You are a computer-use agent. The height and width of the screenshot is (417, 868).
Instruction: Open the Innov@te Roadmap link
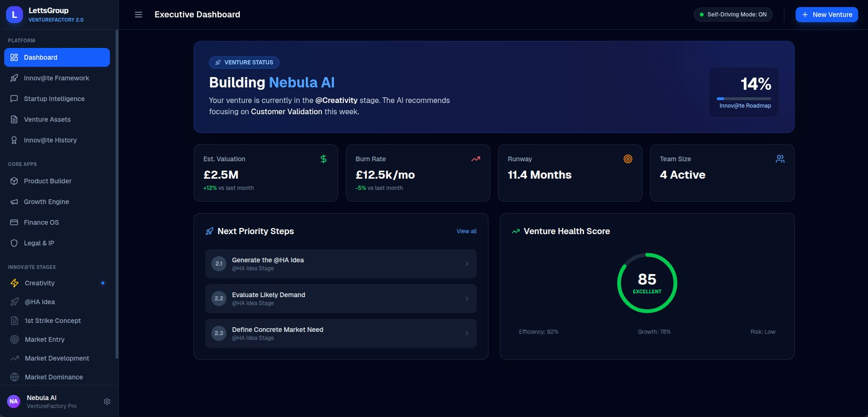[x=745, y=106]
